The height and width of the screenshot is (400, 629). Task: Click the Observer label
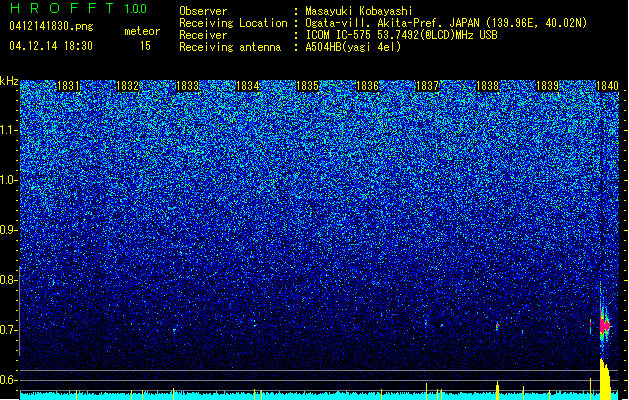point(203,11)
